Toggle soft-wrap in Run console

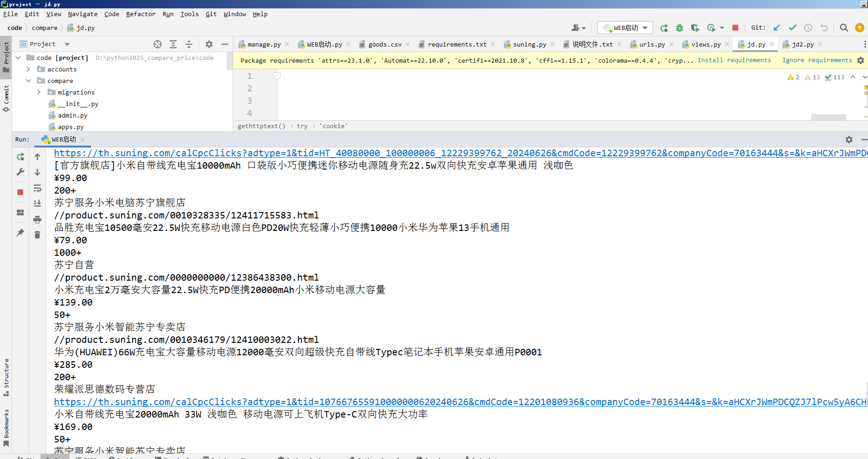click(37, 188)
